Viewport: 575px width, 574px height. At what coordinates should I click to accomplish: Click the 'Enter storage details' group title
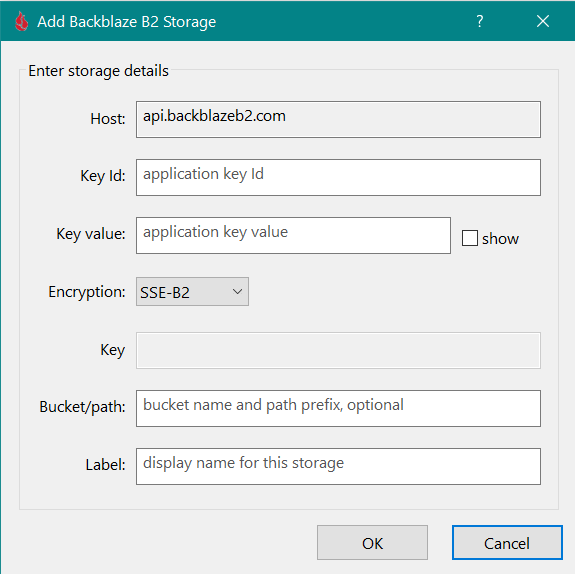pos(98,71)
